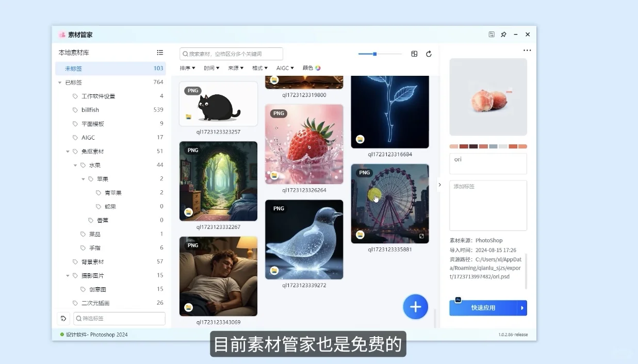Open the three-dot menu in right panel
Screen dimensions: 638x364
coord(527,49)
